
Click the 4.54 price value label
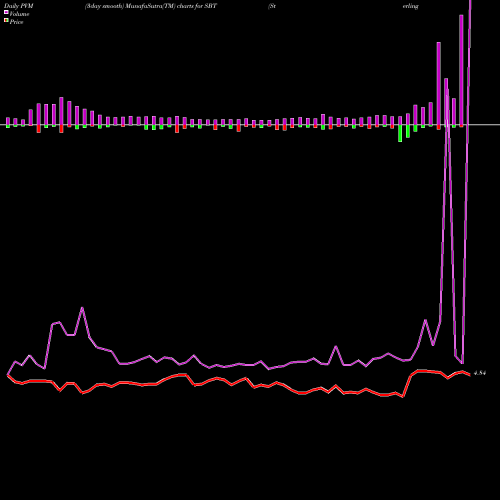[x=480, y=373]
